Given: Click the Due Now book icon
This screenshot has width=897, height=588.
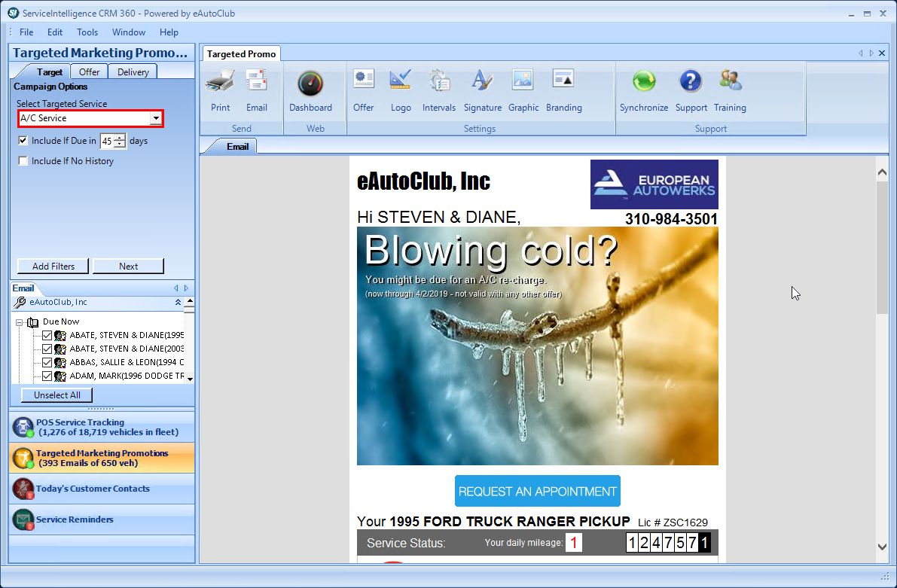Looking at the screenshot, I should tap(32, 322).
